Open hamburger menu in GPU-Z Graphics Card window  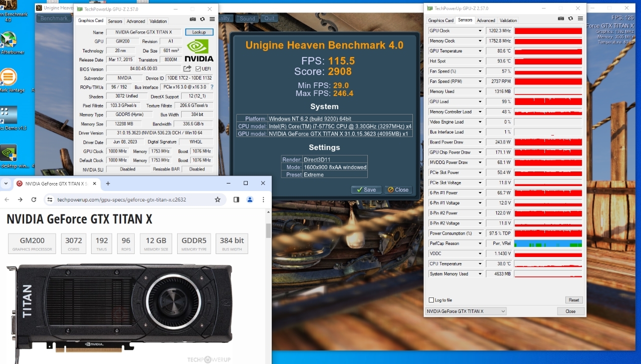[x=212, y=19]
